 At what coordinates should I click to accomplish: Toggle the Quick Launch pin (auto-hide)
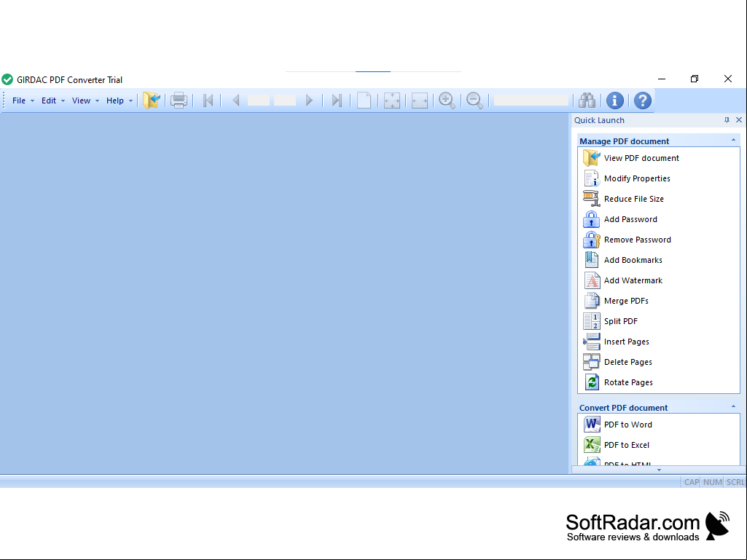(x=727, y=120)
